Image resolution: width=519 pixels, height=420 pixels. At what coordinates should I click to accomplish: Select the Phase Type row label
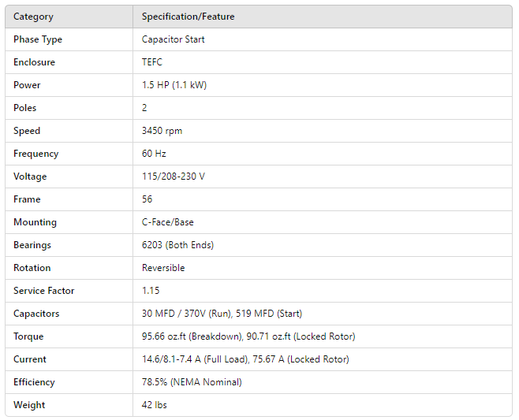(38, 39)
